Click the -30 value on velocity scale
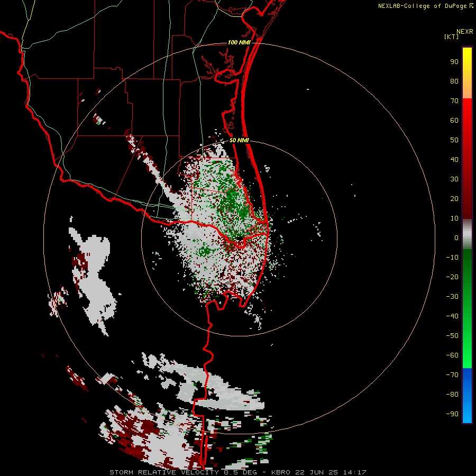The image size is (476, 476). click(x=452, y=297)
